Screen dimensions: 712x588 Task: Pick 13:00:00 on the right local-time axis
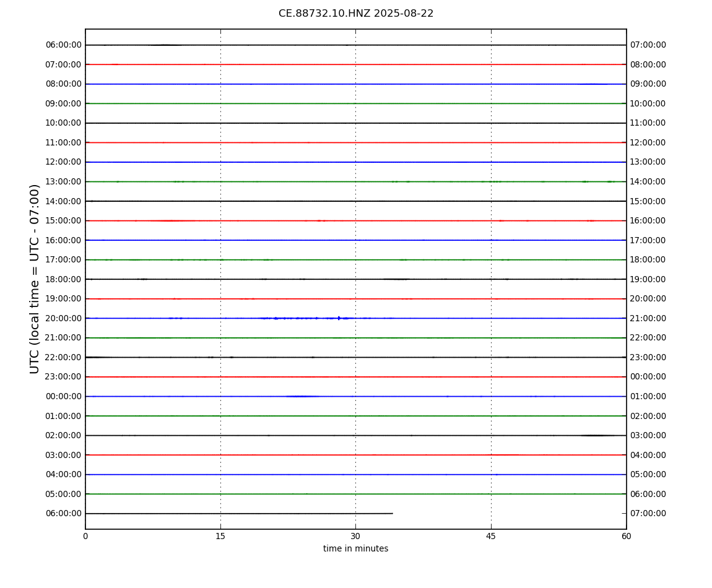tap(648, 162)
